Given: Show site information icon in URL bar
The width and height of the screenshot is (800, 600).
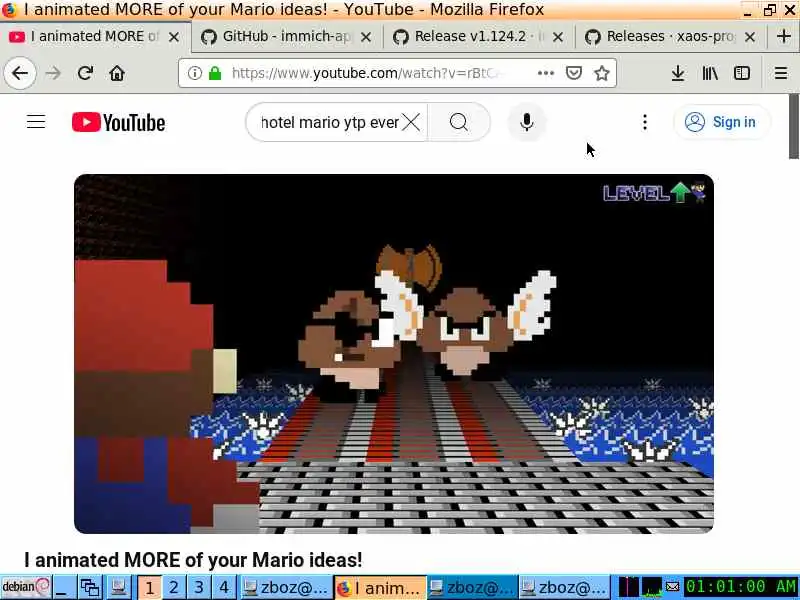Looking at the screenshot, I should click(194, 73).
